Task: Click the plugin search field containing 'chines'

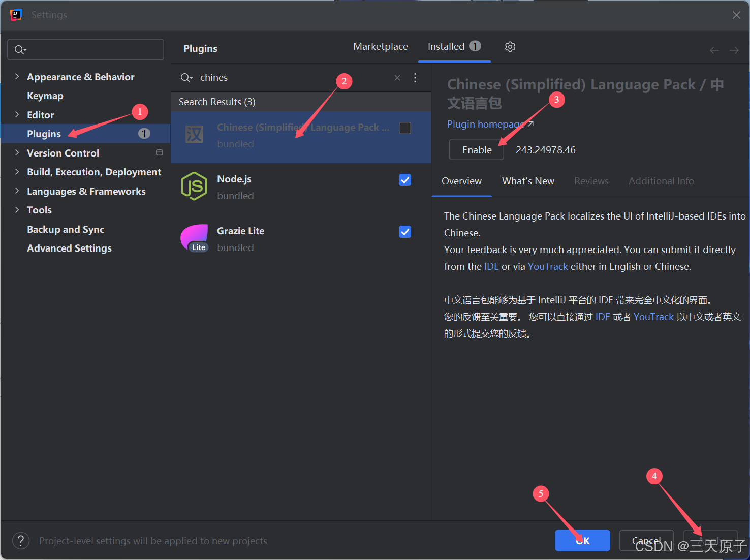Action: (x=295, y=78)
